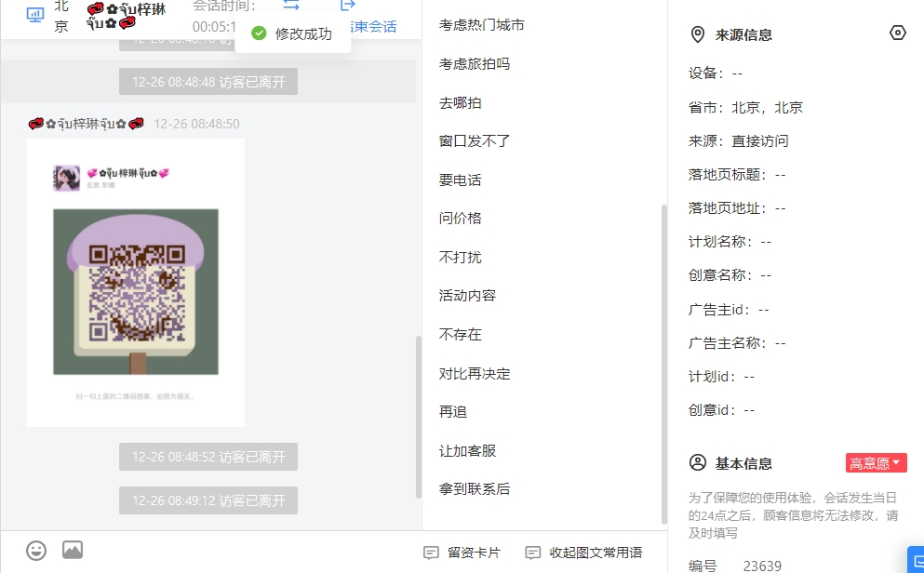Click the chat history scrollbar

coord(419,417)
